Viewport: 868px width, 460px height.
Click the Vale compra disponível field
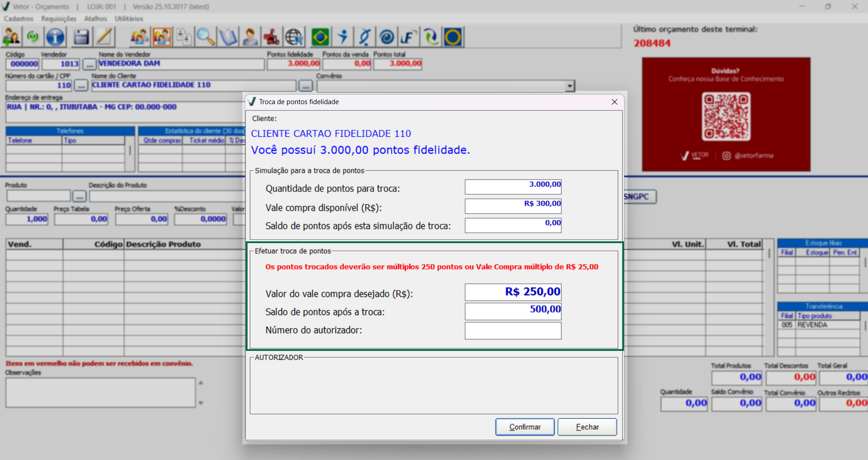pos(513,206)
